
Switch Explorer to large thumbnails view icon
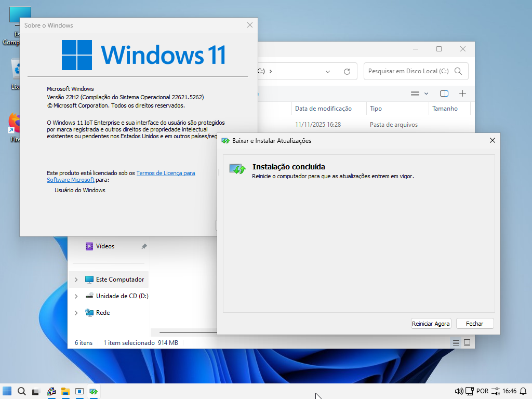click(467, 343)
